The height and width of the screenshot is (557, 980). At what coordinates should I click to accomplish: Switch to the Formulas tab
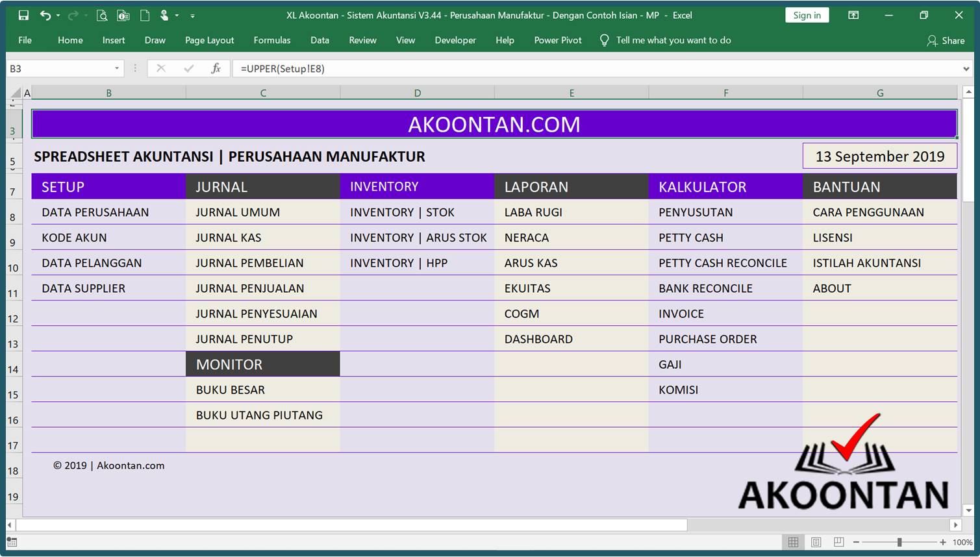[x=272, y=40]
